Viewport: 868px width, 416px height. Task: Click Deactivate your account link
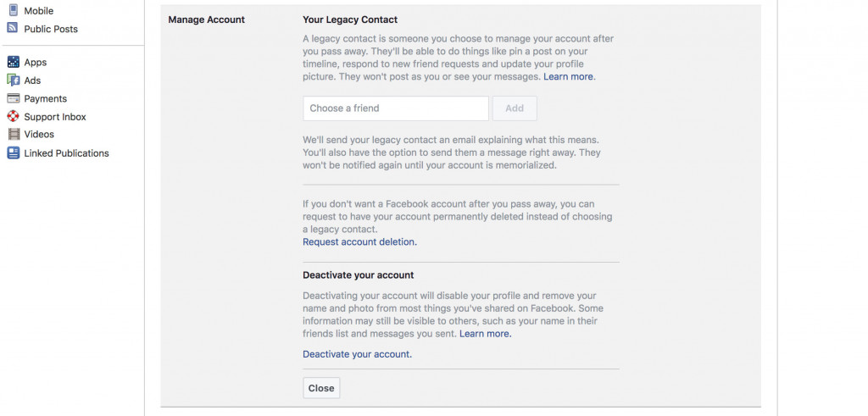click(357, 354)
